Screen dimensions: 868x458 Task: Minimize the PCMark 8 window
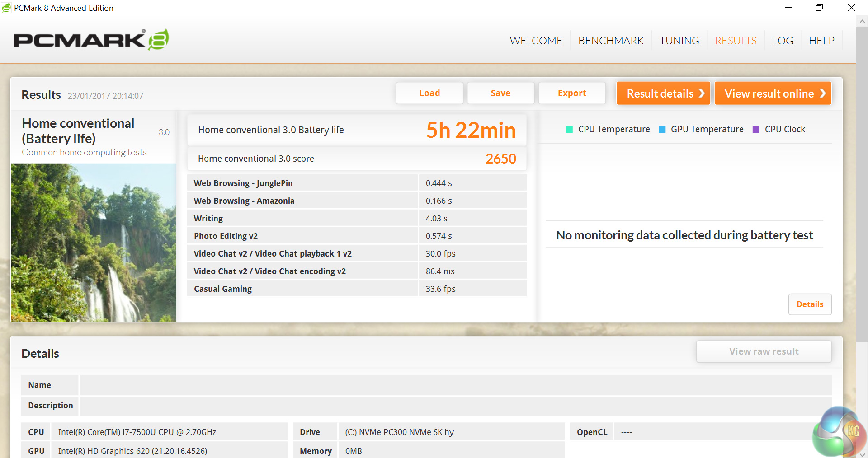point(788,8)
